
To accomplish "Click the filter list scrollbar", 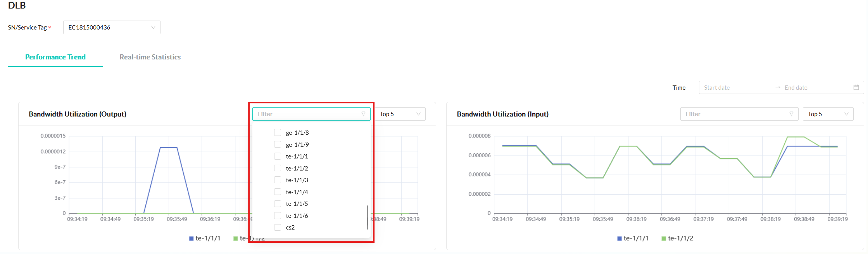I will [367, 217].
